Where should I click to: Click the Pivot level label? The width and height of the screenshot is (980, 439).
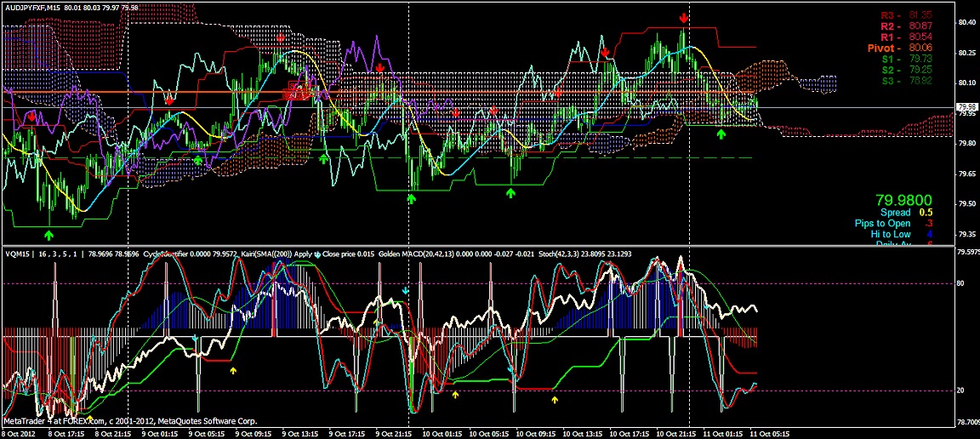901,48
